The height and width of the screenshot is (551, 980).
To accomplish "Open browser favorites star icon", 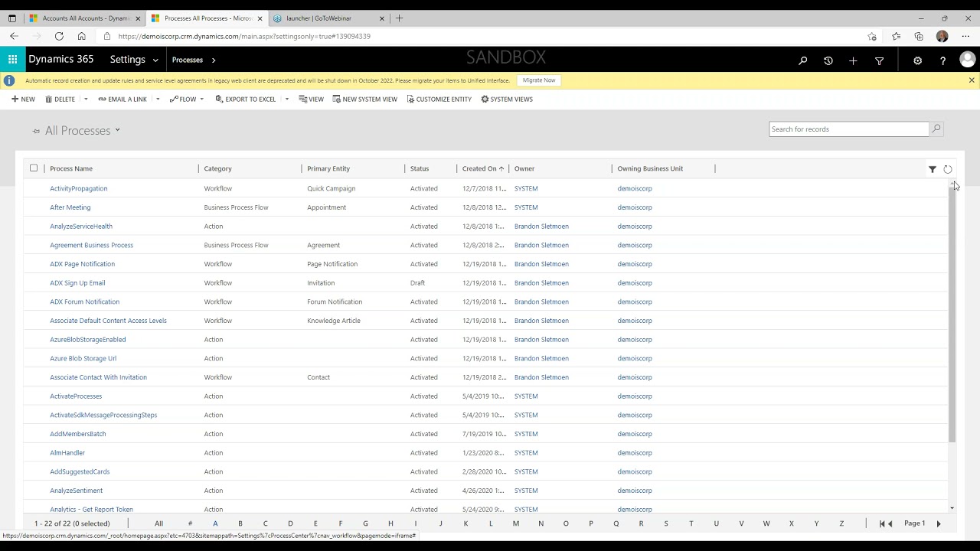I will click(x=896, y=36).
